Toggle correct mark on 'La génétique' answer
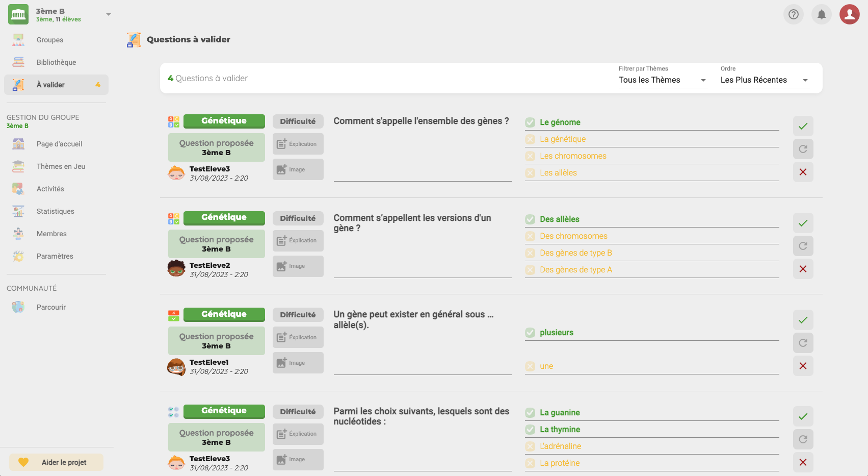The image size is (868, 476). 530,139
